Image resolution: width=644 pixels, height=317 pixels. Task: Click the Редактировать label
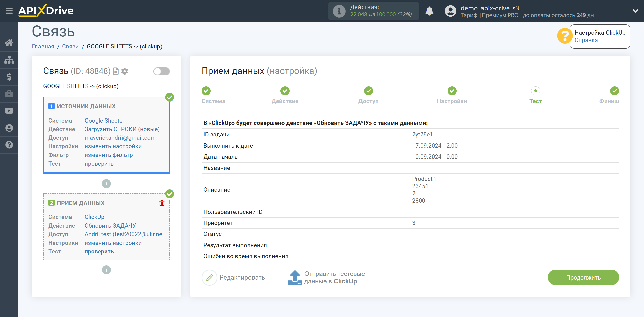tap(242, 278)
